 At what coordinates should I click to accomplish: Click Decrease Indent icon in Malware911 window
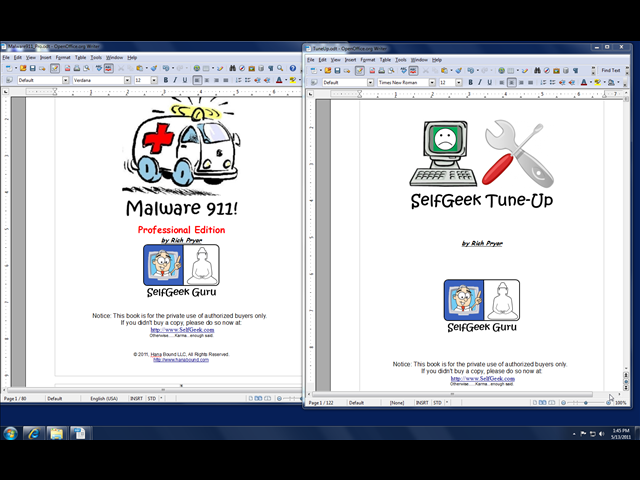[x=258, y=80]
